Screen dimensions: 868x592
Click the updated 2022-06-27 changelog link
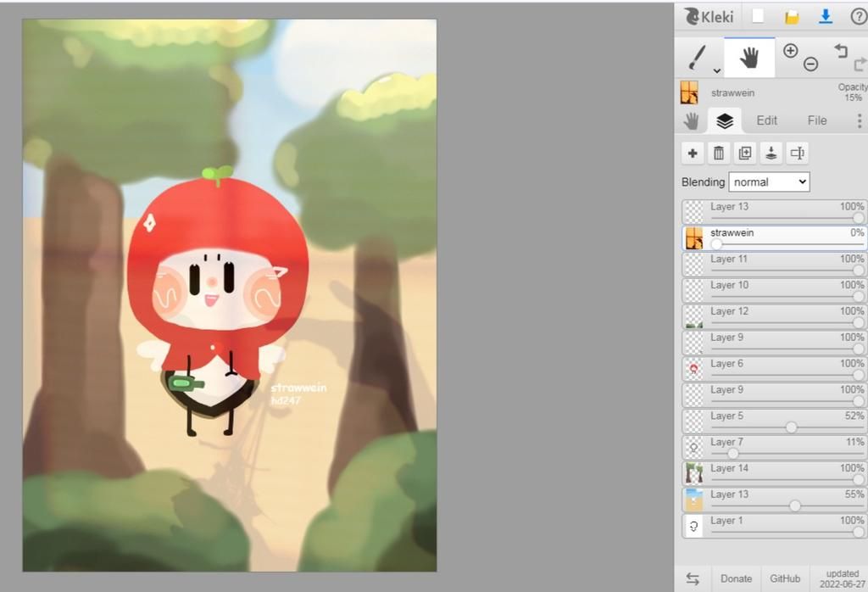point(843,578)
